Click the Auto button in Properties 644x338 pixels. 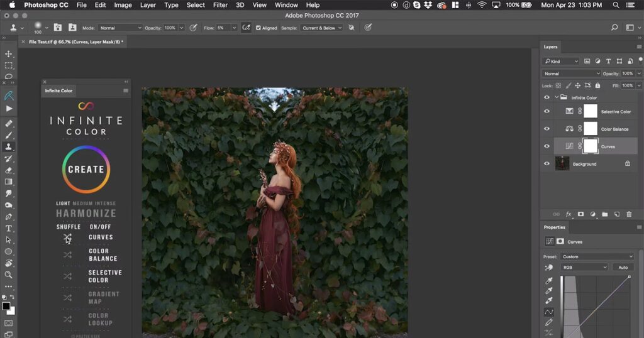pyautogui.click(x=623, y=268)
